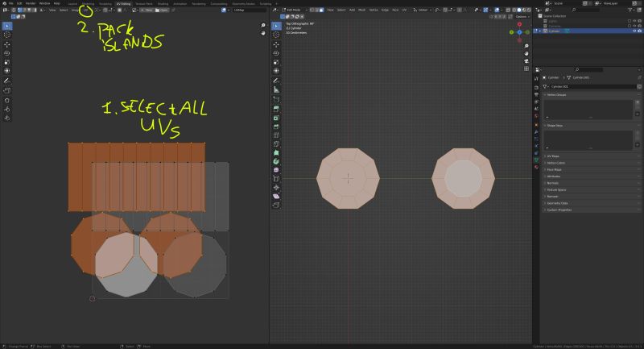Open Object Data properties tab
The width and height of the screenshot is (644, 349).
pos(536,160)
